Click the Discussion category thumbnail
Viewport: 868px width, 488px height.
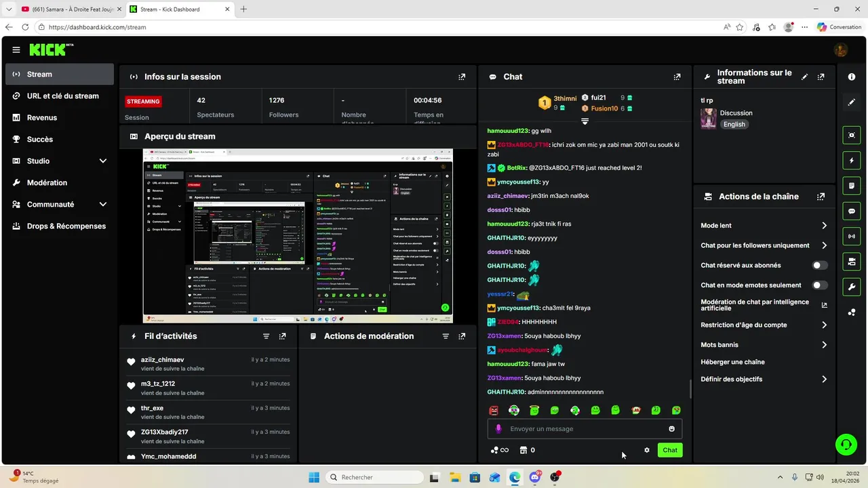pos(709,119)
